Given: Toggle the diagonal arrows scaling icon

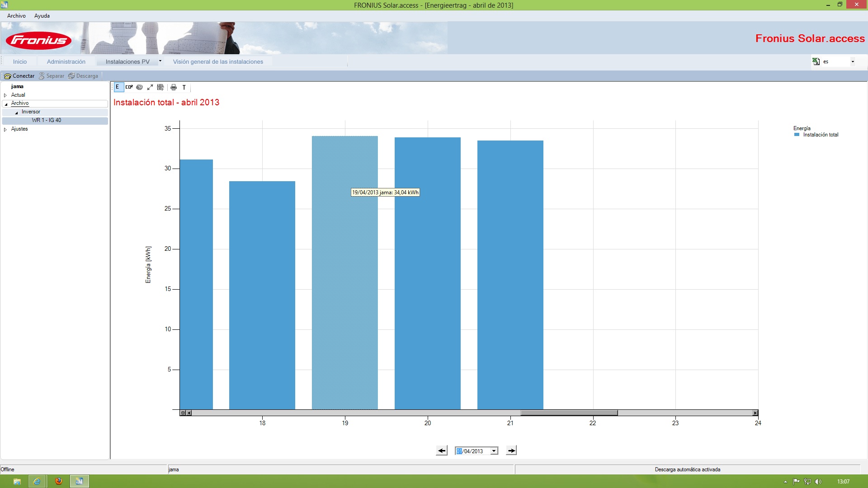Looking at the screenshot, I should [150, 87].
